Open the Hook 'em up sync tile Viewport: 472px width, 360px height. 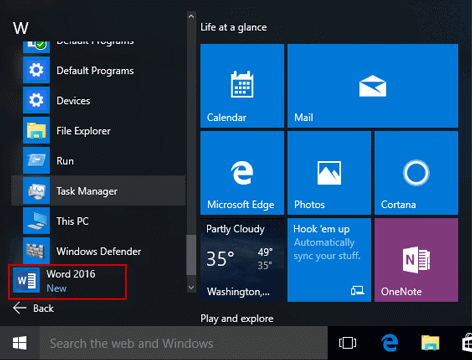point(329,260)
